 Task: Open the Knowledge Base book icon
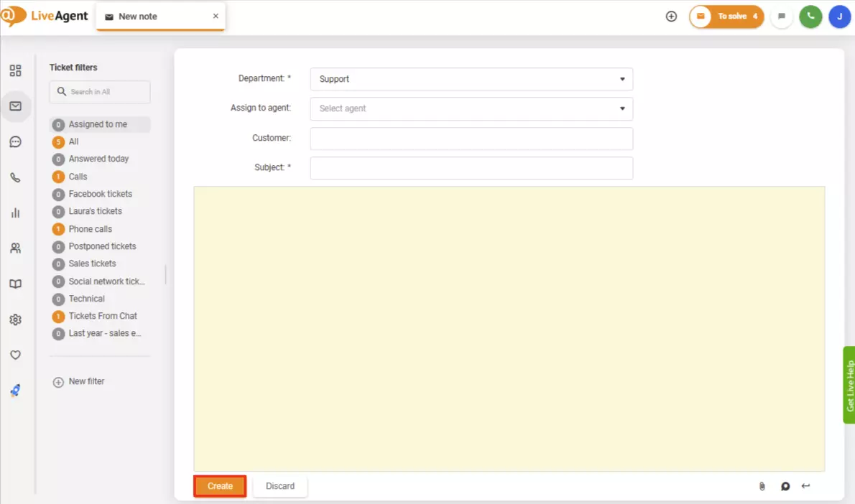16,284
